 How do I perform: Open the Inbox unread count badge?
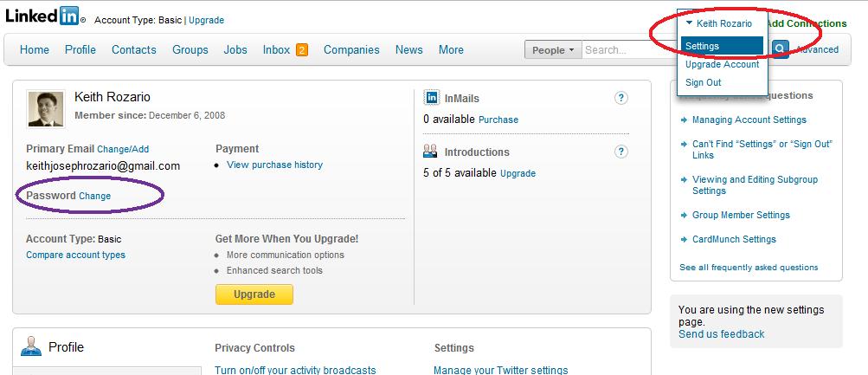tap(302, 50)
